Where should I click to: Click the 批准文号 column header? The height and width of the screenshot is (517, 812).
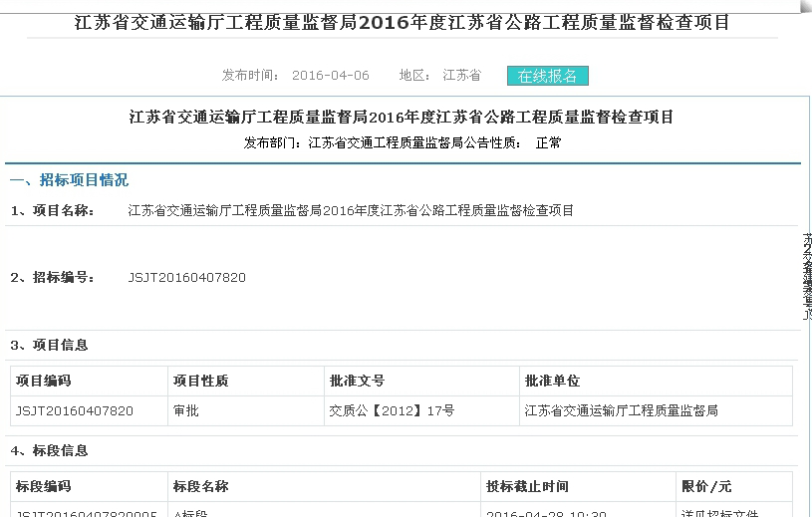pyautogui.click(x=357, y=381)
